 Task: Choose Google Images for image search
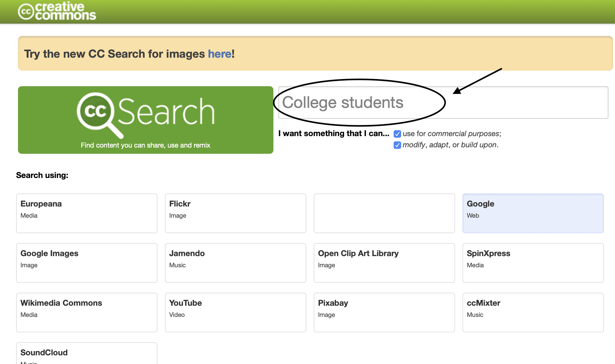click(87, 263)
